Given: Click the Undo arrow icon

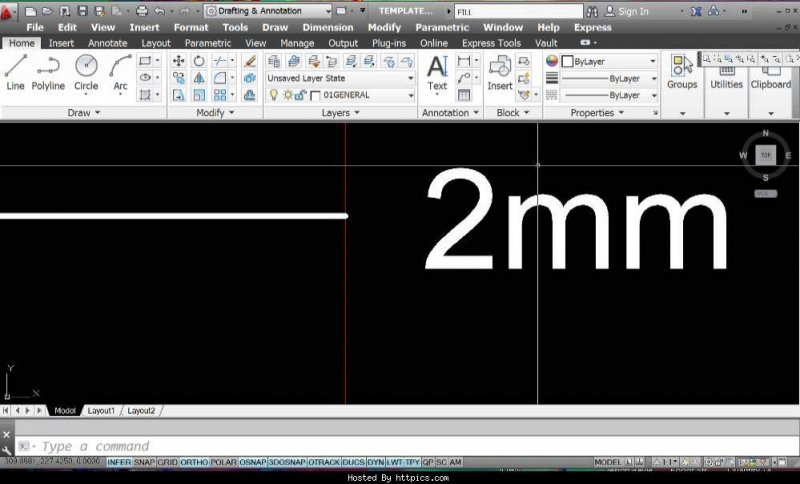Looking at the screenshot, I should (x=160, y=11).
